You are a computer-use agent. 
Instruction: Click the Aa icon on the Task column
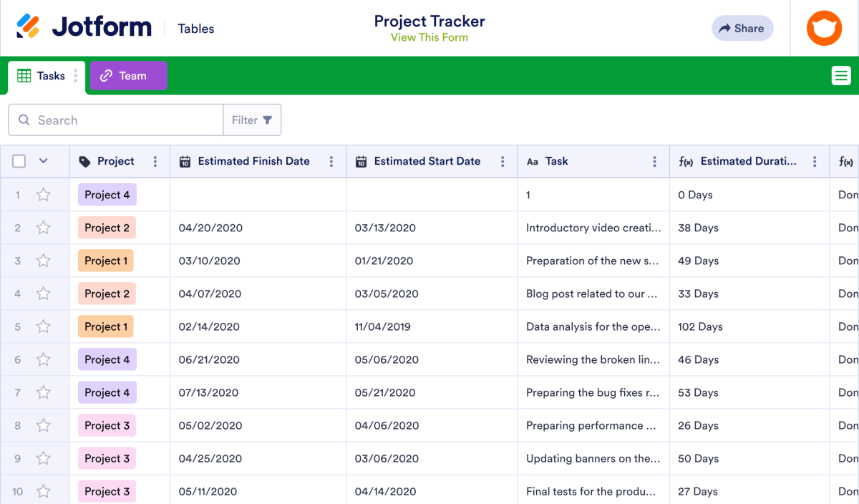click(x=532, y=161)
